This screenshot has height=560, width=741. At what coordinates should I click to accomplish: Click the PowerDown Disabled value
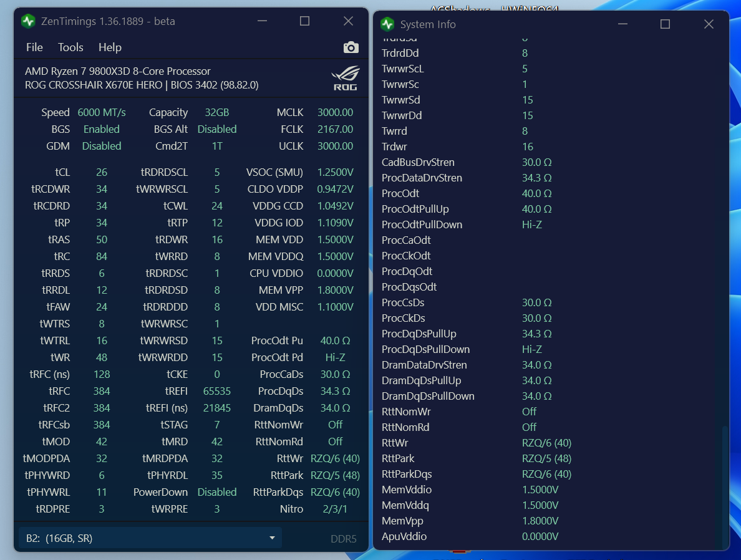[x=217, y=492]
